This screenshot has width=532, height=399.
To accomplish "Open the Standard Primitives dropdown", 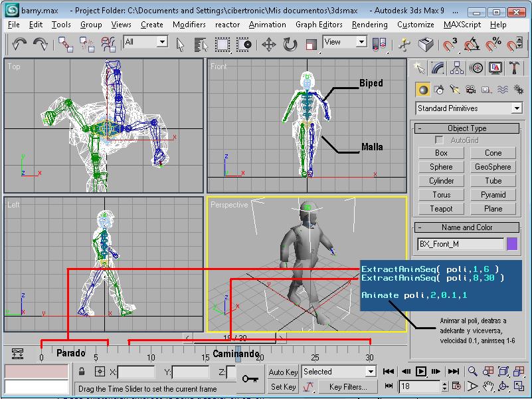I will tap(468, 108).
